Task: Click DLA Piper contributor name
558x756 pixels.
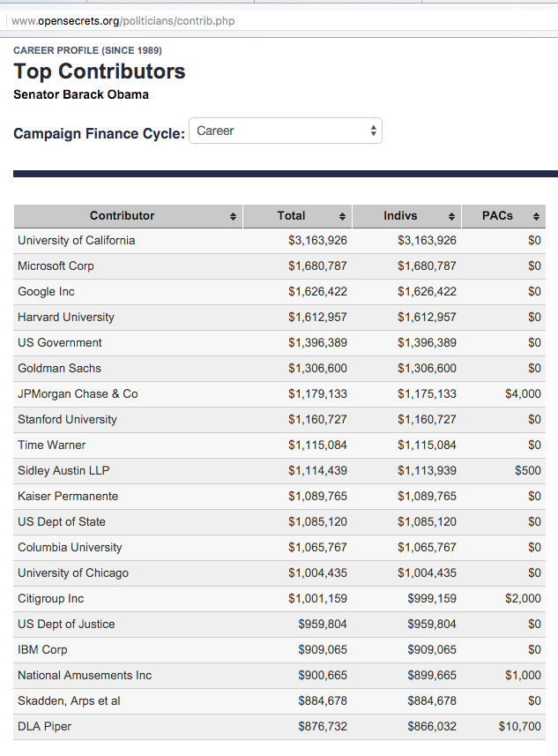Action: pos(44,726)
